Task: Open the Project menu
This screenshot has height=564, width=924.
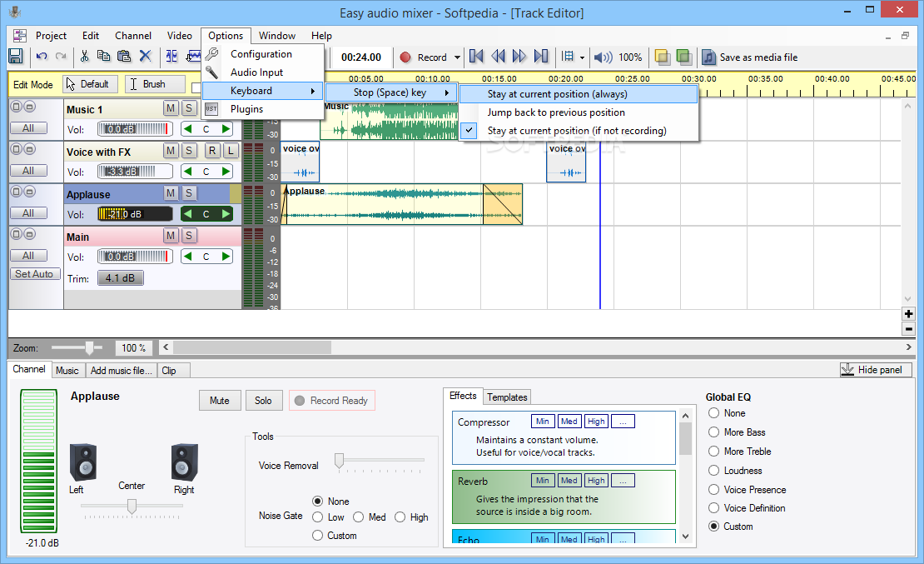Action: point(52,35)
